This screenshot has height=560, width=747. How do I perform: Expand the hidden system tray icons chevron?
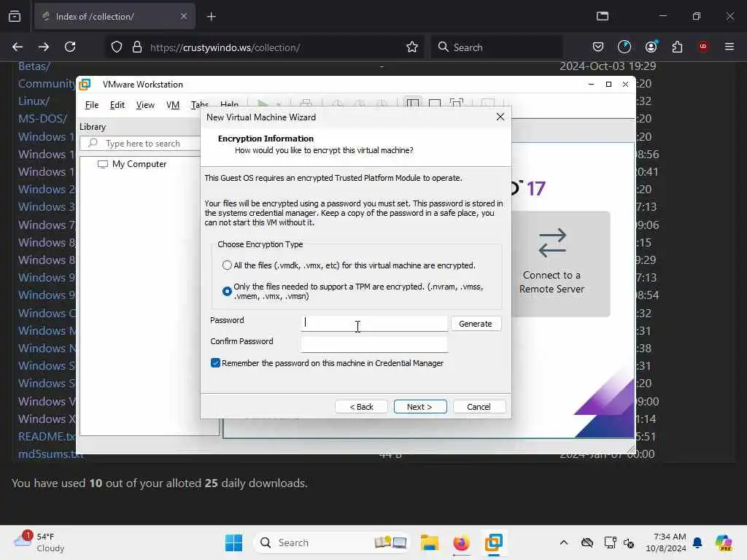(x=564, y=542)
